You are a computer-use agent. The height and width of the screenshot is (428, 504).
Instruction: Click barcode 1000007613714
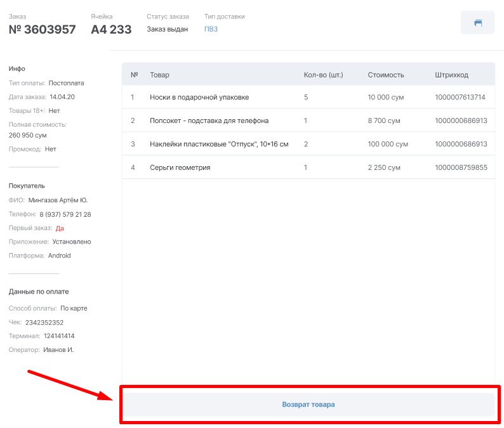pyautogui.click(x=460, y=97)
